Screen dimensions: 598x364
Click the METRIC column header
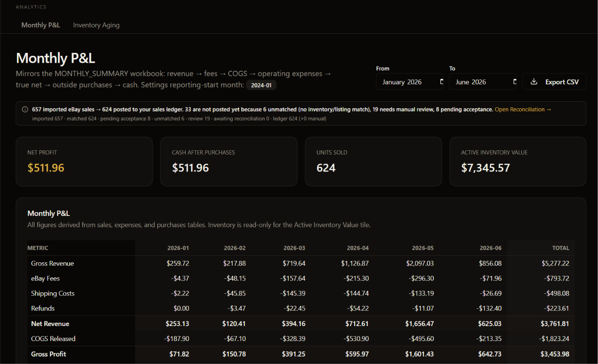[x=38, y=248]
